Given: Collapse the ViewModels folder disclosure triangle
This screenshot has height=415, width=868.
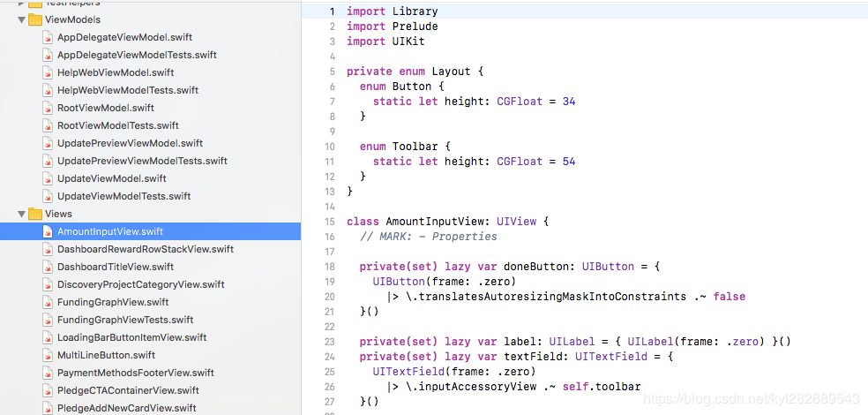Looking at the screenshot, I should click(21, 20).
